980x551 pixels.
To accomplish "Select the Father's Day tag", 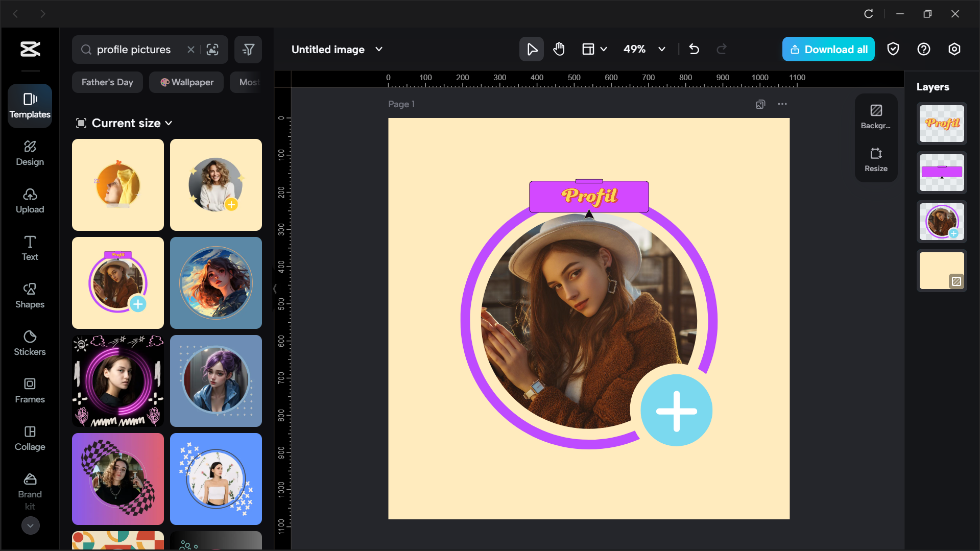I will pos(107,82).
